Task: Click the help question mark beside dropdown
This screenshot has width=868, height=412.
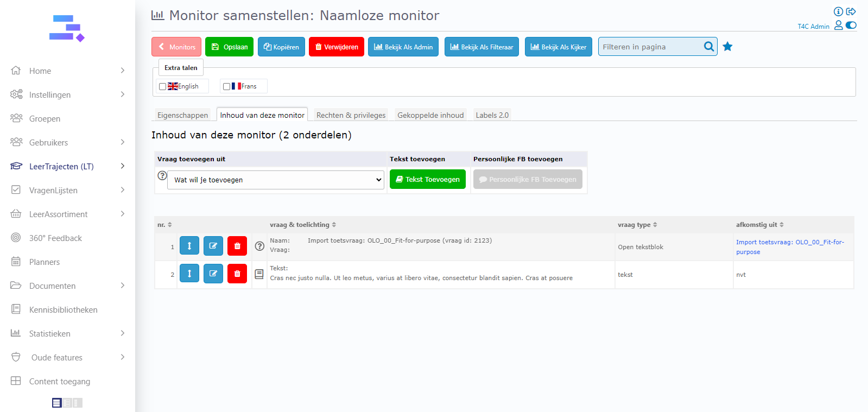Action: click(162, 176)
